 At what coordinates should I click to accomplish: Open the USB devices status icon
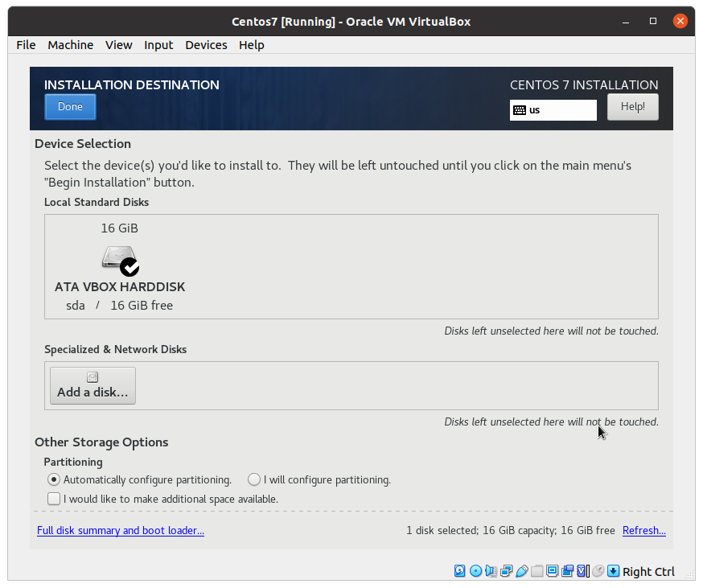tap(521, 570)
